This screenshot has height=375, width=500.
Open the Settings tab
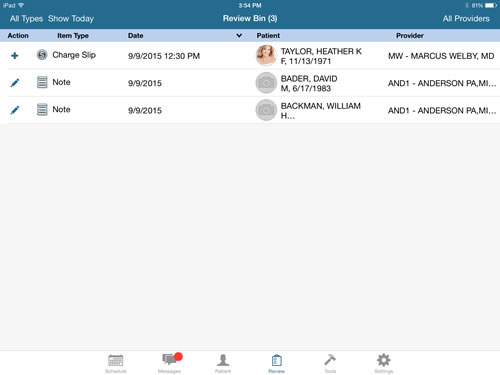384,364
